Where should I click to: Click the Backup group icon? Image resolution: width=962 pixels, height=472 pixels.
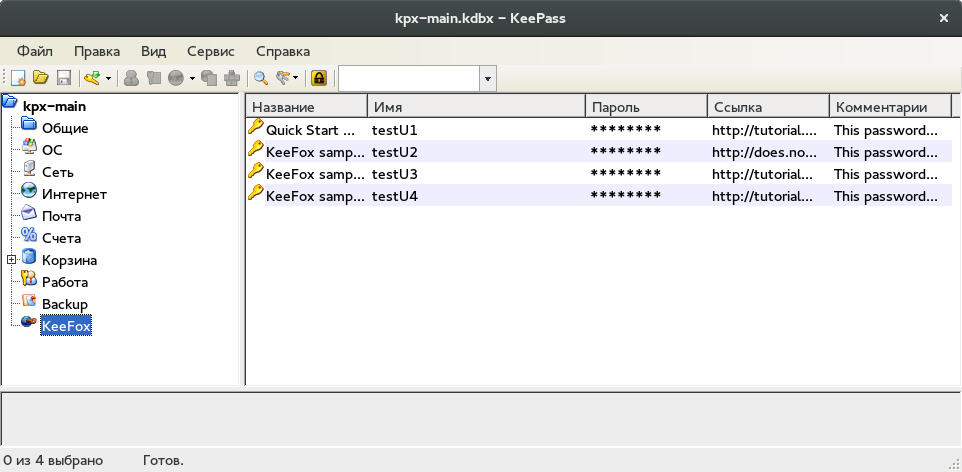point(29,300)
